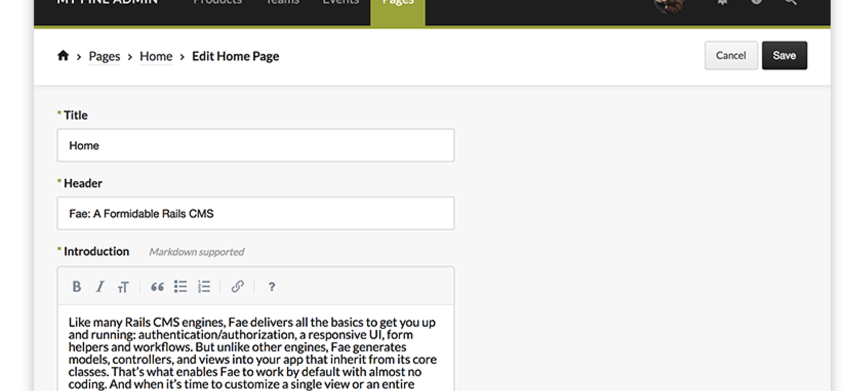Click the 'Title' field label
The height and width of the screenshot is (391, 868).
[76, 115]
